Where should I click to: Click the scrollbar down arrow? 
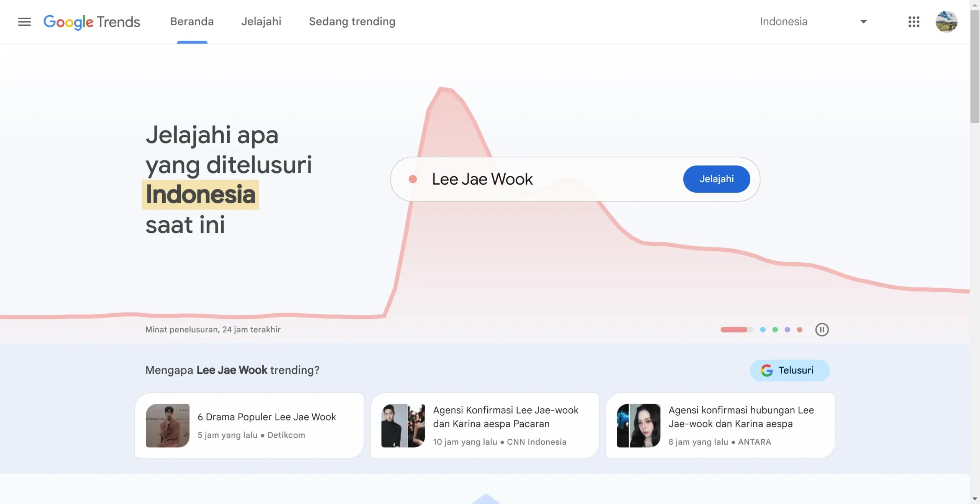(x=975, y=499)
